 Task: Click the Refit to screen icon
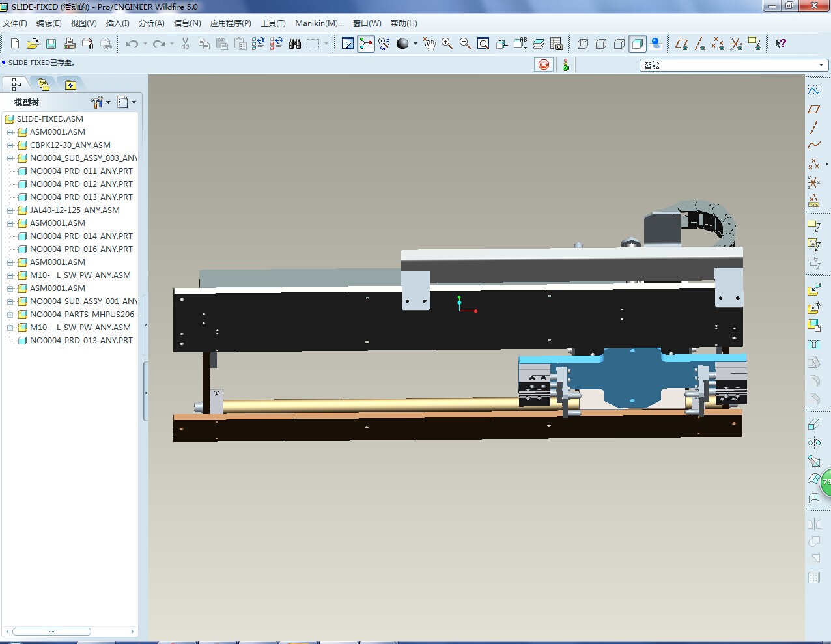484,44
